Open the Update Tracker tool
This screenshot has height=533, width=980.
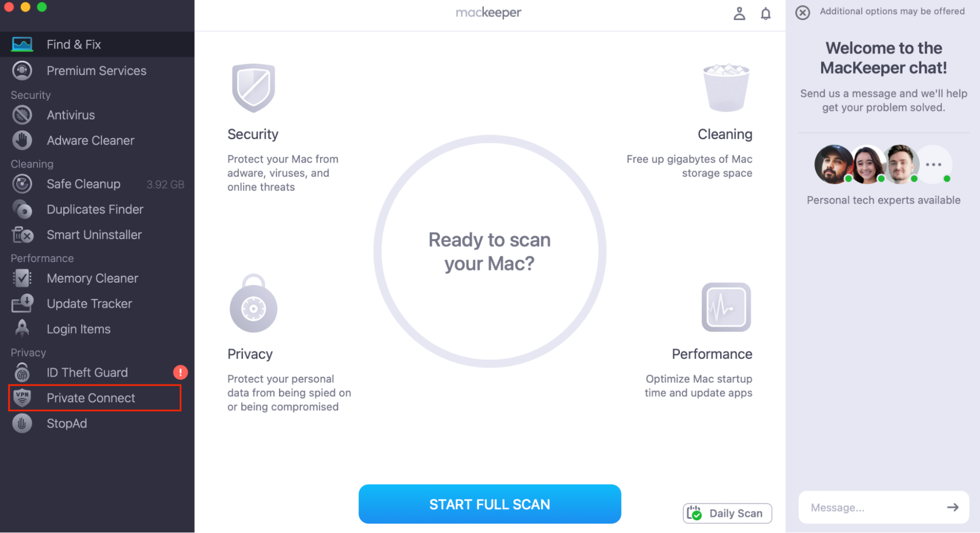[89, 303]
